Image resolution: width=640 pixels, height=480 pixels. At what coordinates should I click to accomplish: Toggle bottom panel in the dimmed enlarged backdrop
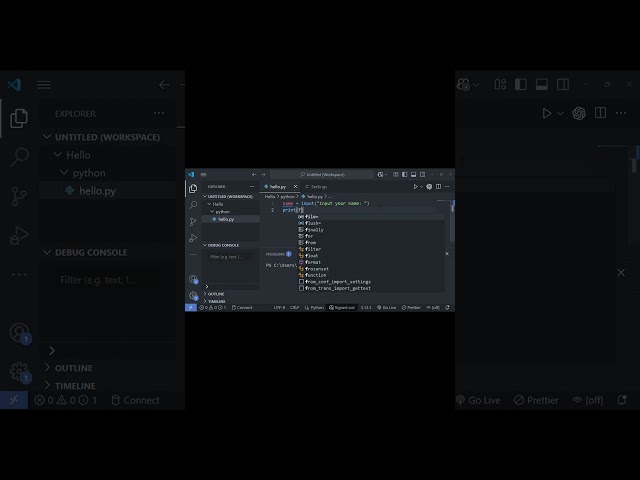pyautogui.click(x=542, y=84)
